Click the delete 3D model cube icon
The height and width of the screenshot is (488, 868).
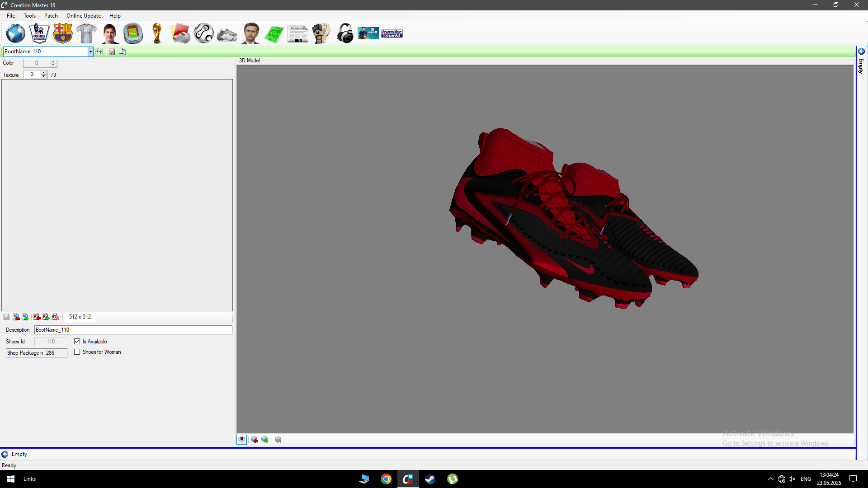click(x=278, y=440)
